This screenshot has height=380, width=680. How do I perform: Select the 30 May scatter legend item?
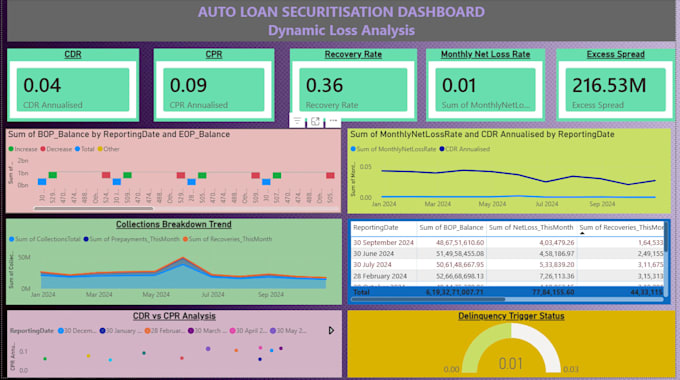(x=288, y=331)
